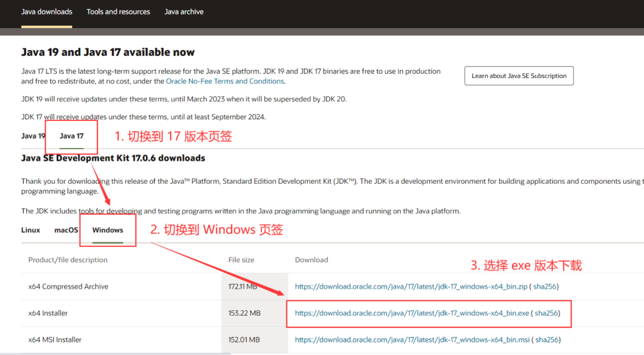Download the jdk-17 windows x64 msi installer
This screenshot has height=355, width=644.
click(412, 340)
